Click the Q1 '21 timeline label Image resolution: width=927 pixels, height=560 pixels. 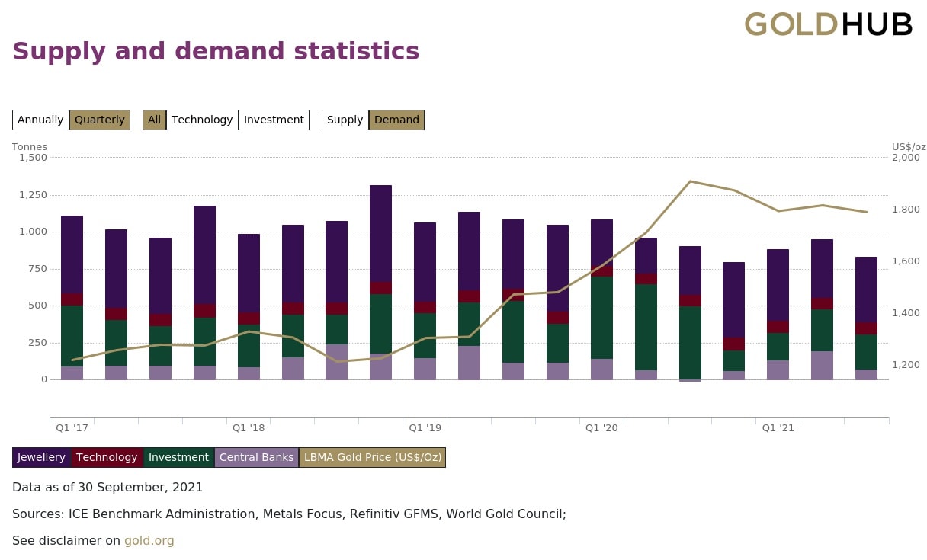[778, 428]
